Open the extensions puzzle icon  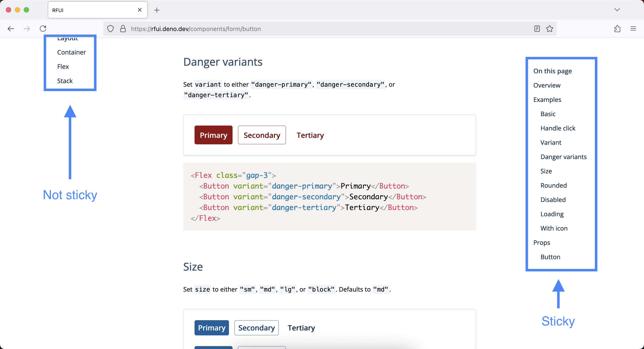tap(617, 29)
